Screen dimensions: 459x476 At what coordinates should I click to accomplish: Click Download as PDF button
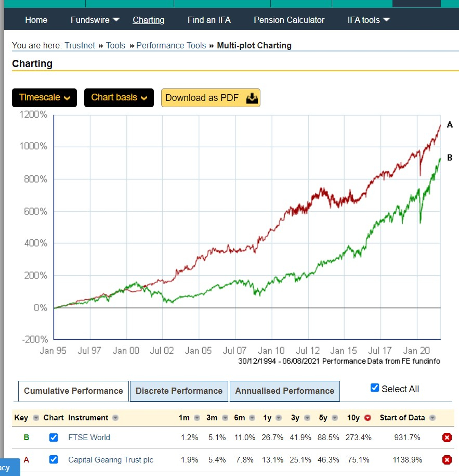tap(211, 98)
